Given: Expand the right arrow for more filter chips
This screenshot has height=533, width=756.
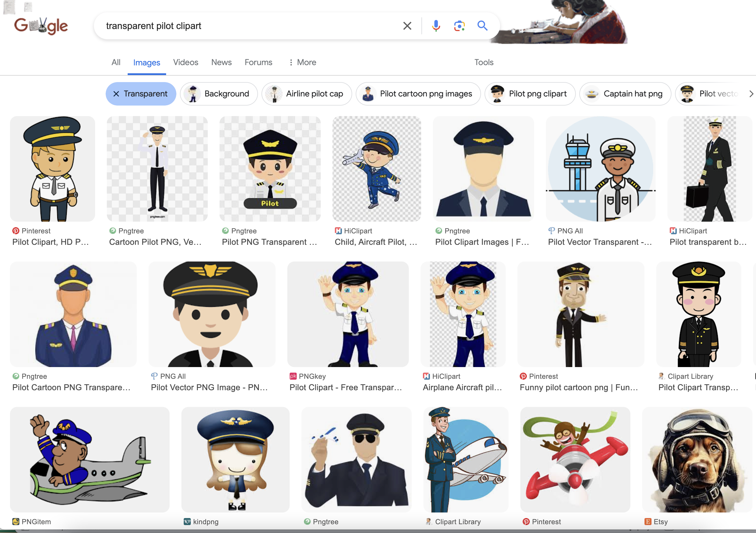Looking at the screenshot, I should [x=749, y=94].
